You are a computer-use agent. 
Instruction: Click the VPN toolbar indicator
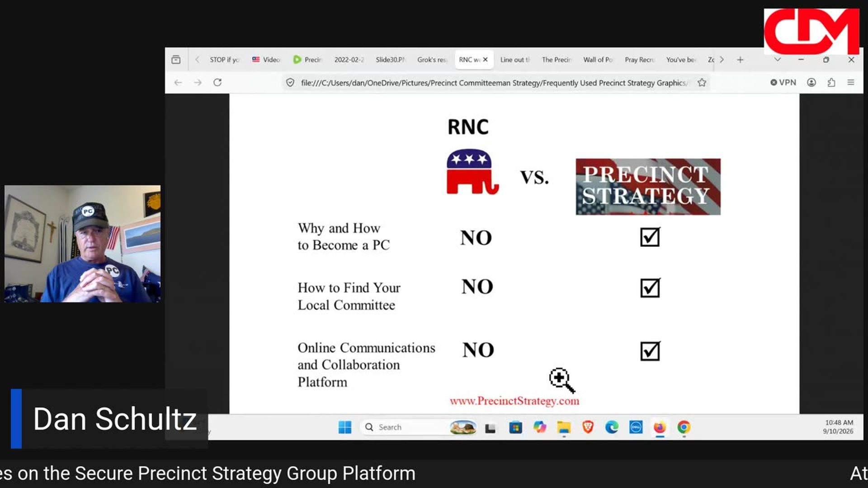(783, 83)
